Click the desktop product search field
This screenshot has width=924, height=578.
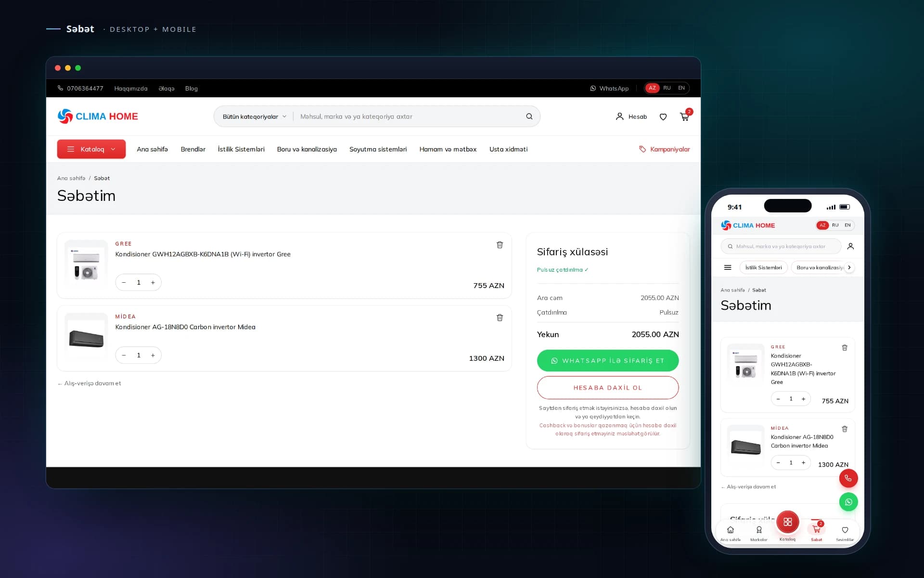point(409,117)
